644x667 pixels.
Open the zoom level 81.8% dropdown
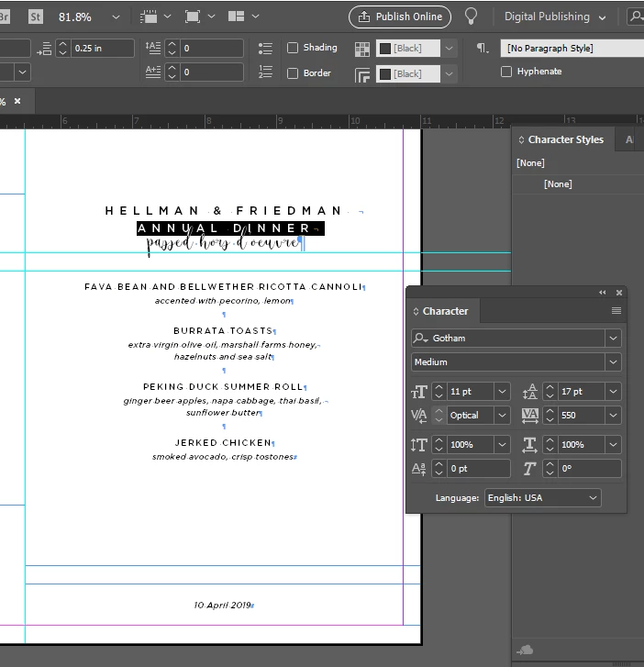point(116,17)
